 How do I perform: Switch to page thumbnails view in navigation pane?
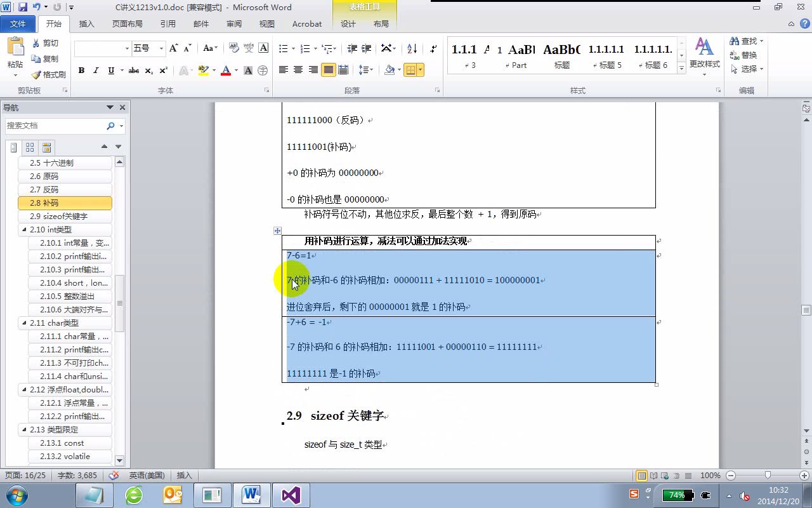[x=30, y=147]
